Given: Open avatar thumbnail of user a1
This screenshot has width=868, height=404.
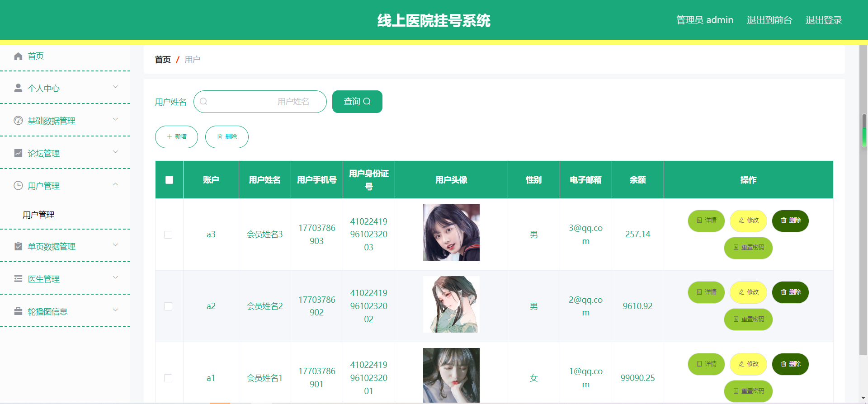Looking at the screenshot, I should [451, 375].
